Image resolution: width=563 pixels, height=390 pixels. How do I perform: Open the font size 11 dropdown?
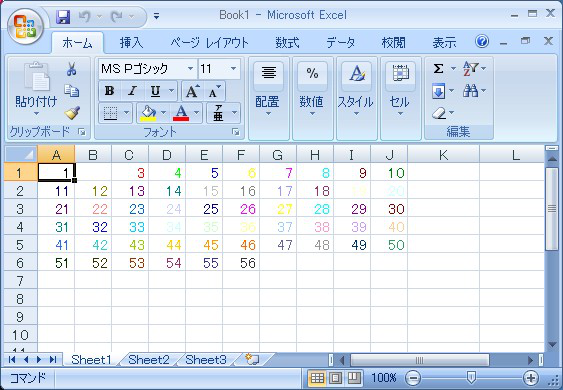coord(233,68)
